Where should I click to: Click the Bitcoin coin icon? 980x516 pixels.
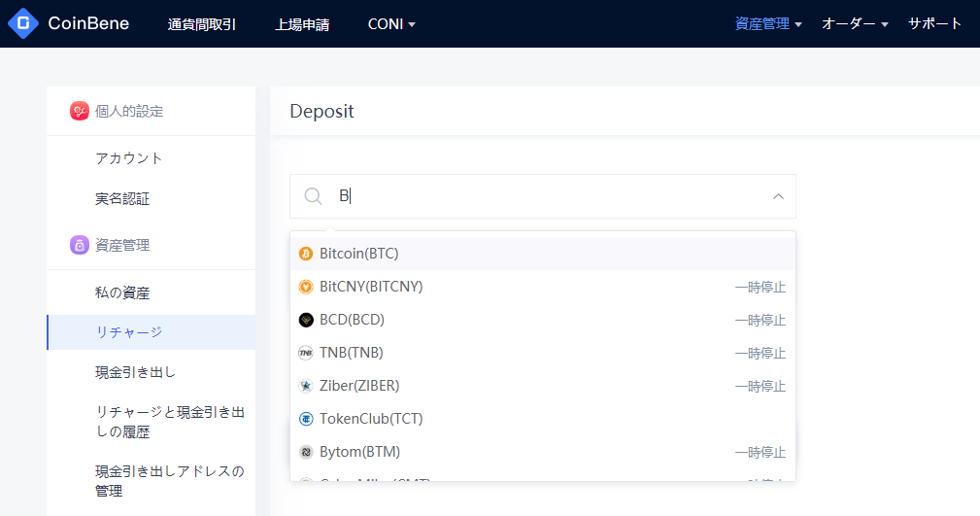point(306,254)
